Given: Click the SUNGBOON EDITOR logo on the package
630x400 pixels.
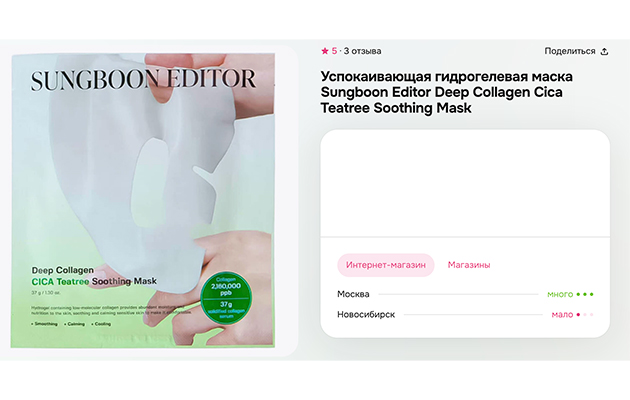Looking at the screenshot, I should (143, 80).
